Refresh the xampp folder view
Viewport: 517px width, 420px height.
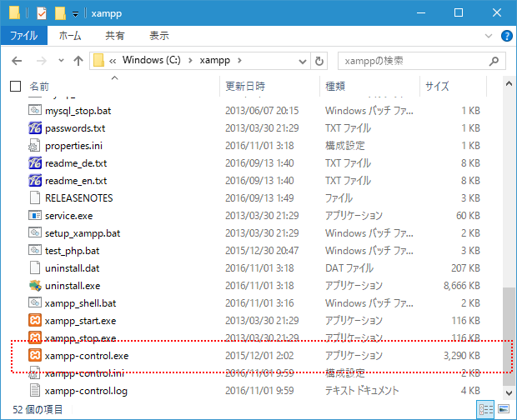coord(319,61)
